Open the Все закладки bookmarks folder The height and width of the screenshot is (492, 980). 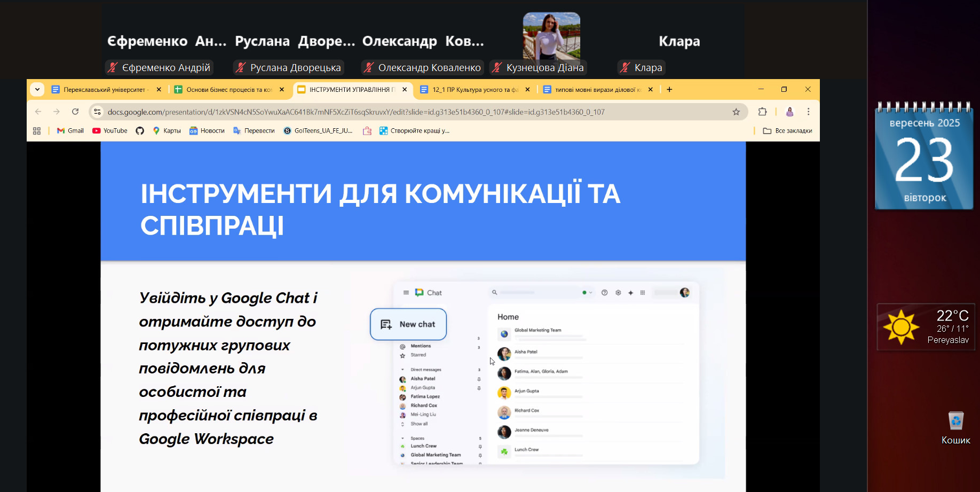[x=787, y=131]
